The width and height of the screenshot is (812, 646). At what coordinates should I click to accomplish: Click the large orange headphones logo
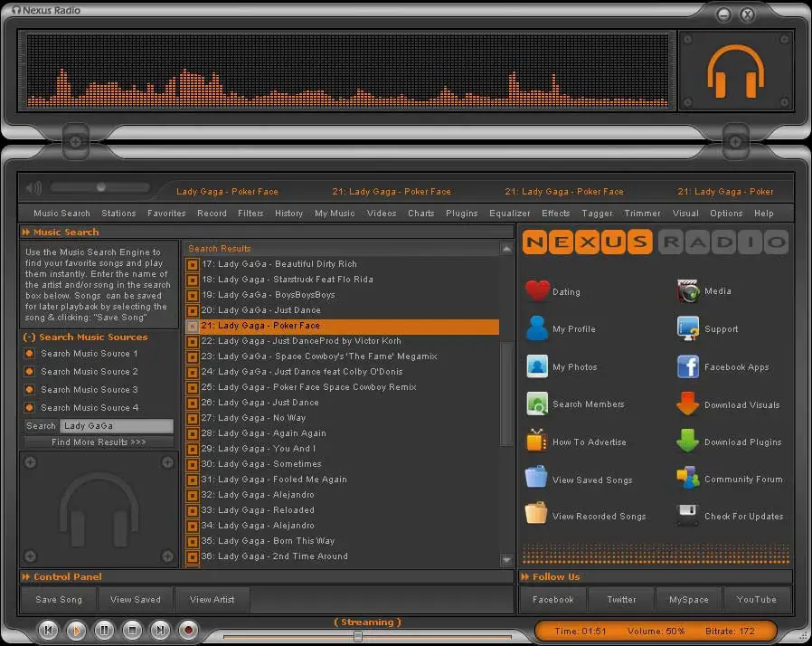tap(735, 71)
